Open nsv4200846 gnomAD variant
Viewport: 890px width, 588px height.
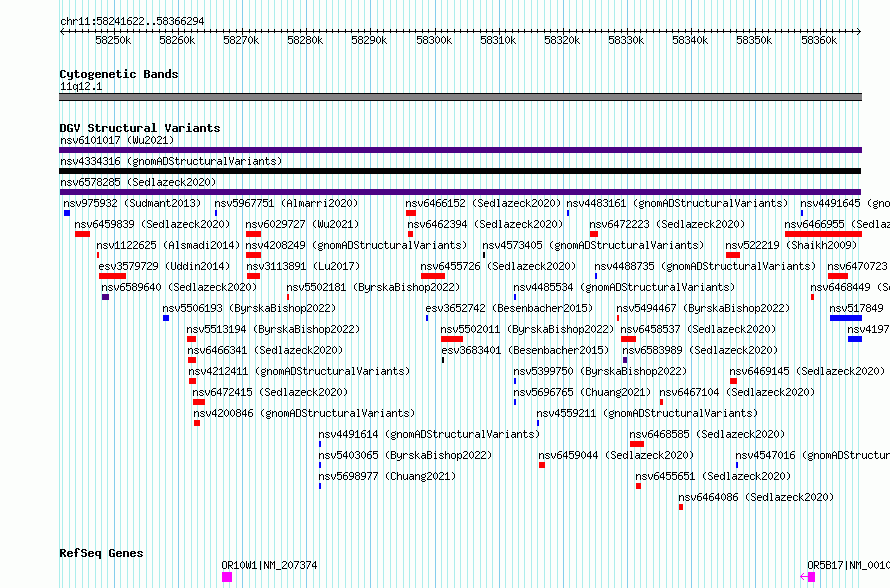304,413
